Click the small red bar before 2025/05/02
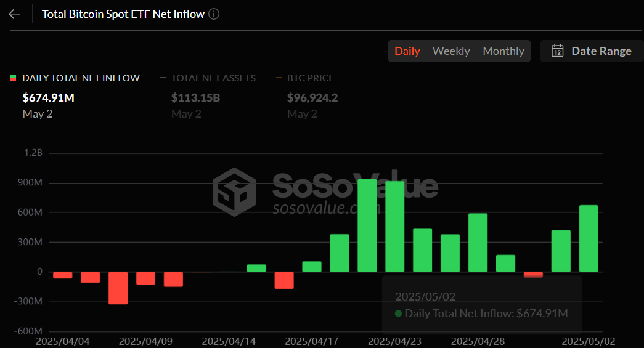The width and height of the screenshot is (644, 348). [533, 274]
